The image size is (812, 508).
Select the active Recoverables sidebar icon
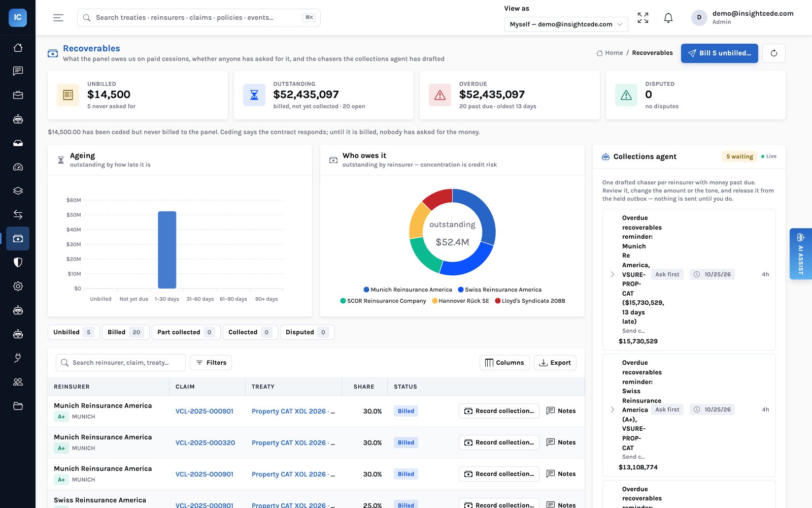pos(18,238)
